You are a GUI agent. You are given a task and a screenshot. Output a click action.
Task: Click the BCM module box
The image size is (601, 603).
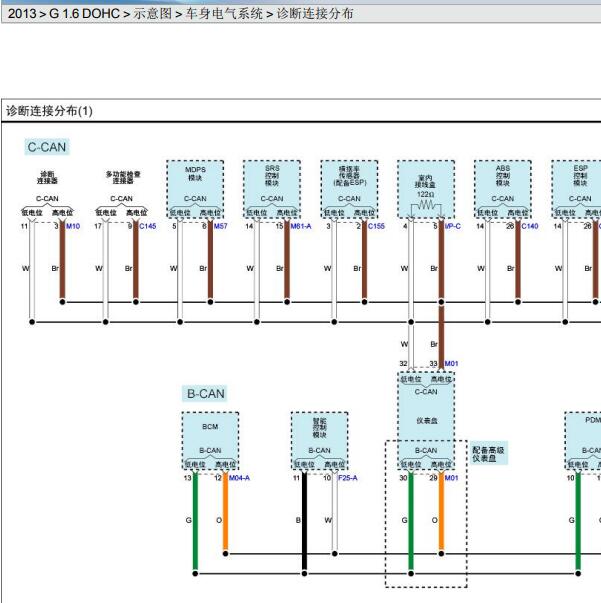[210, 441]
